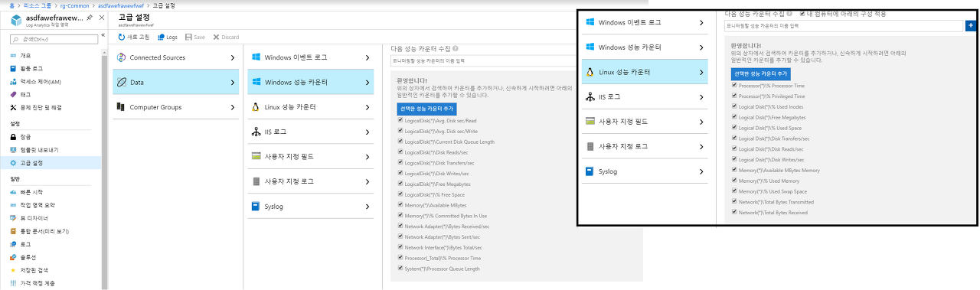This screenshot has width=980, height=290.
Task: Toggle System(*)\Processor Queue Length checkbox
Action: click(x=400, y=269)
